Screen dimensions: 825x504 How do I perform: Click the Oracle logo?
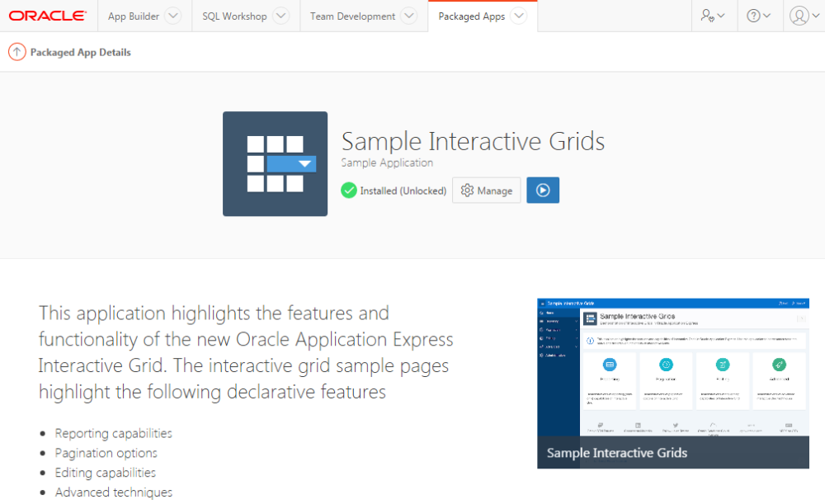[x=47, y=16]
